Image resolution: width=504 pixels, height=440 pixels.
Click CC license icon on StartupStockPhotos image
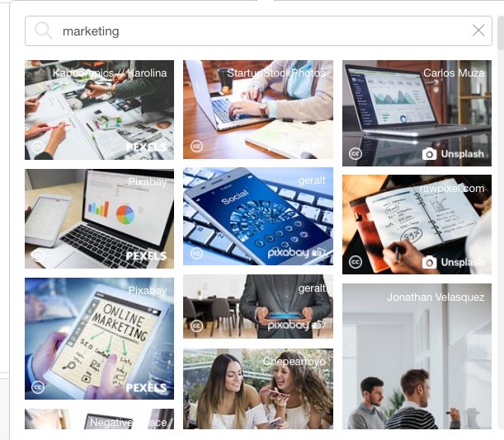click(196, 147)
